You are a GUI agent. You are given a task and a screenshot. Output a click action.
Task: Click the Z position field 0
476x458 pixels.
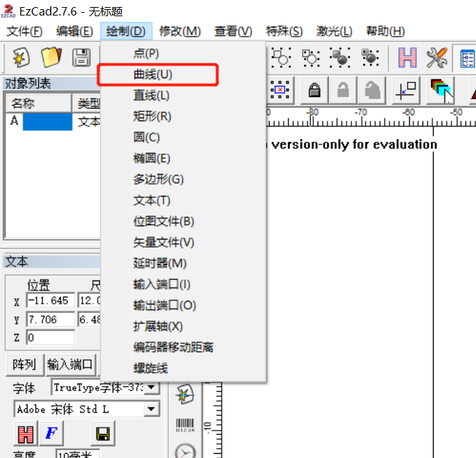(51, 338)
